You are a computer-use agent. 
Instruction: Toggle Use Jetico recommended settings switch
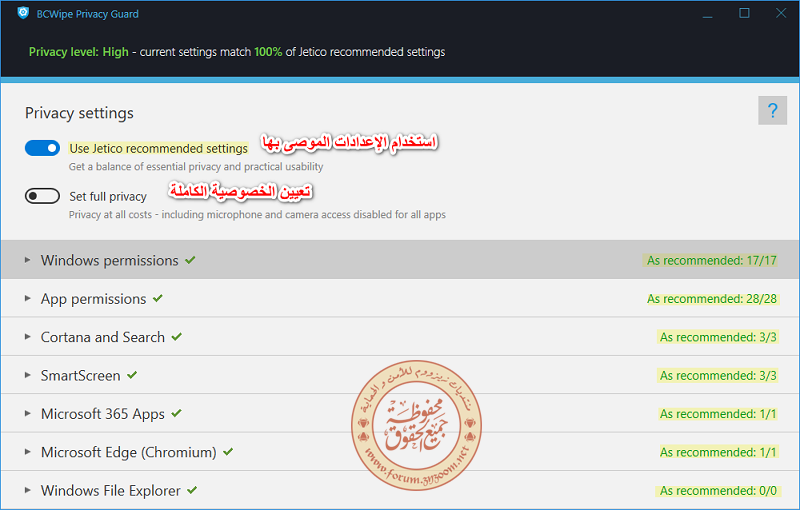(42, 148)
